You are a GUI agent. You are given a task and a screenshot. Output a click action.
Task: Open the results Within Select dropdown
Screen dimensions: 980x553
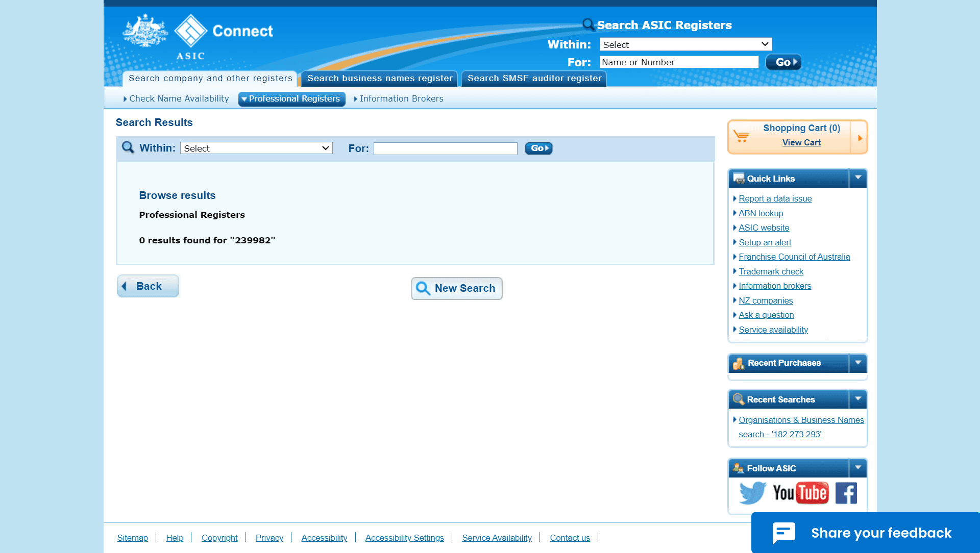tap(256, 148)
